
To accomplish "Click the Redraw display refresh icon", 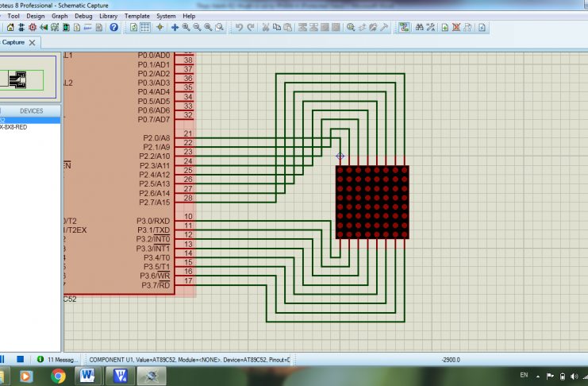I will [134, 28].
